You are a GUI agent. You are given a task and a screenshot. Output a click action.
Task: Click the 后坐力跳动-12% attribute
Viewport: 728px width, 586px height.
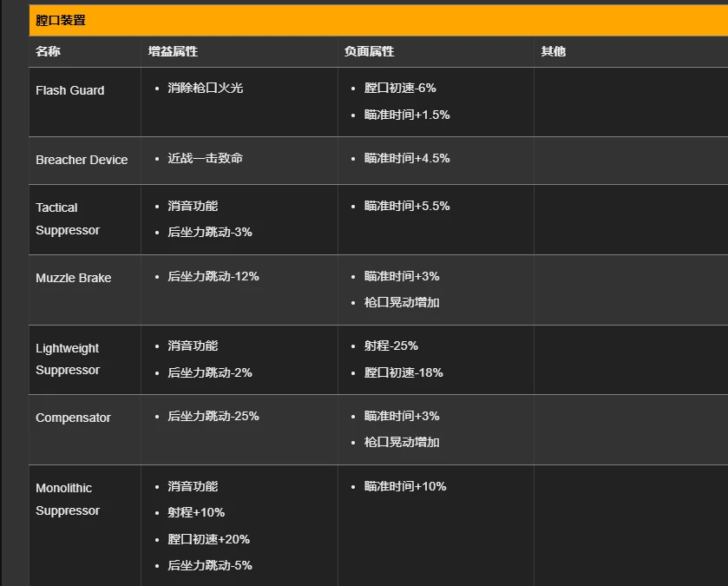213,276
